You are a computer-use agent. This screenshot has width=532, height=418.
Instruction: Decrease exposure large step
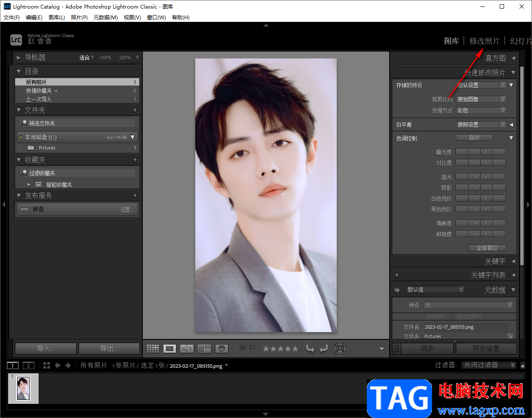461,152
